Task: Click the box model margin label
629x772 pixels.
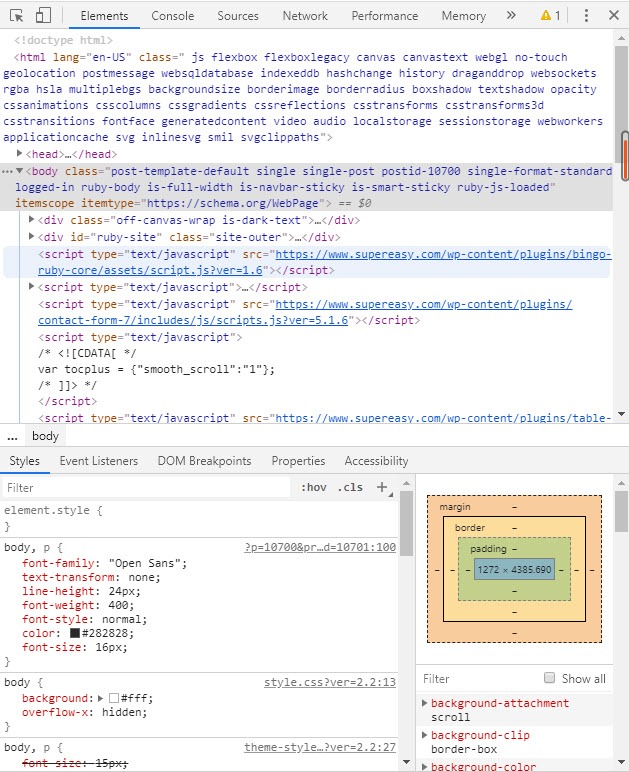Action: click(x=455, y=507)
